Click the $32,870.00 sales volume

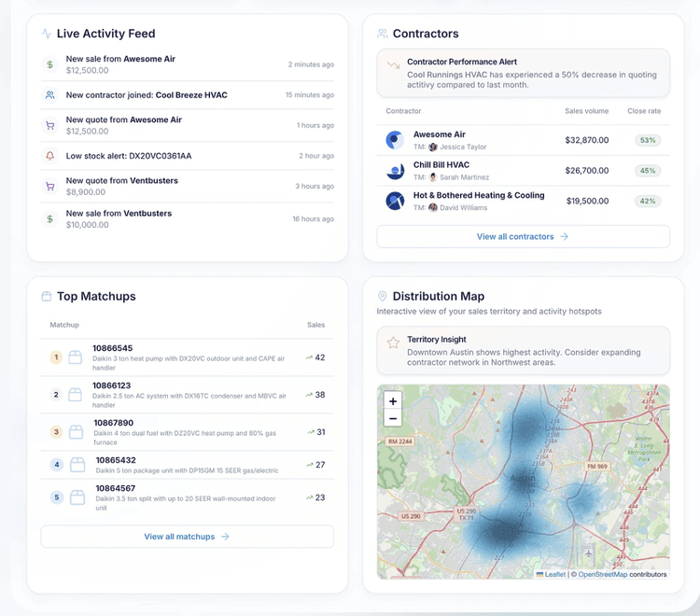(587, 140)
